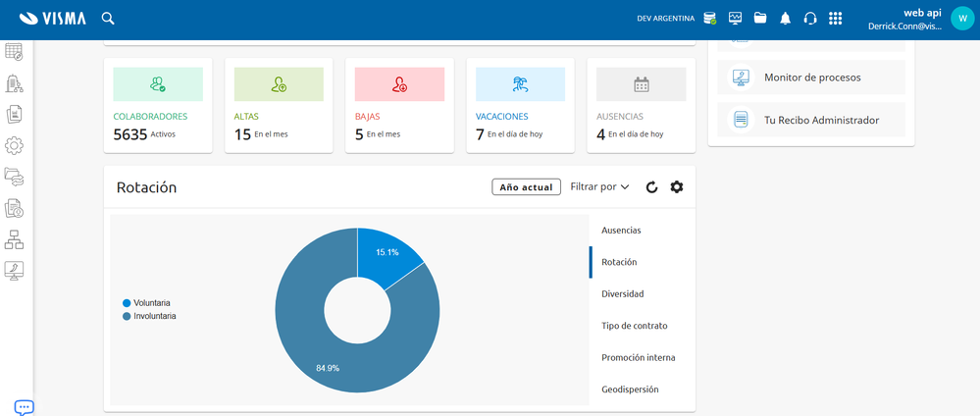Open Rotación chart settings gear
Viewport: 980px width, 416px height.
coord(677,186)
